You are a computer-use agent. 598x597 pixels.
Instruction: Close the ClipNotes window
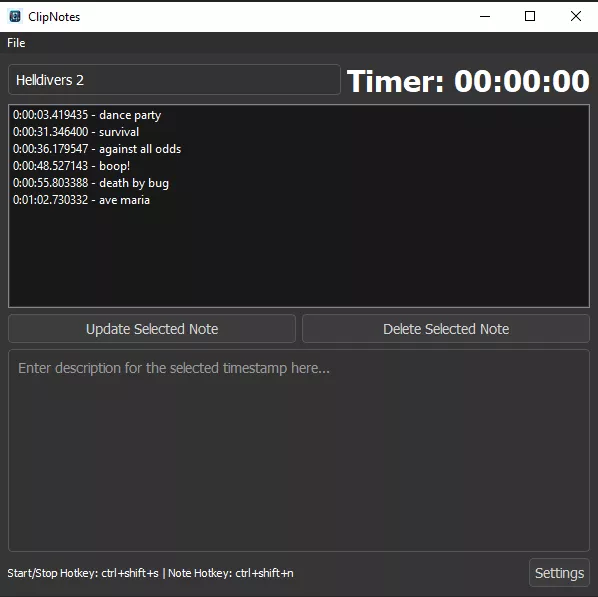pyautogui.click(x=575, y=16)
